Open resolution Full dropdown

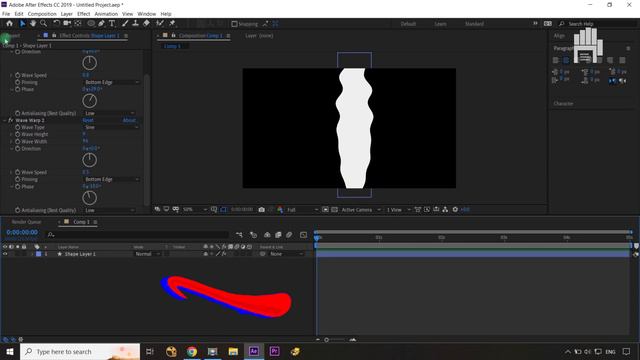point(302,209)
